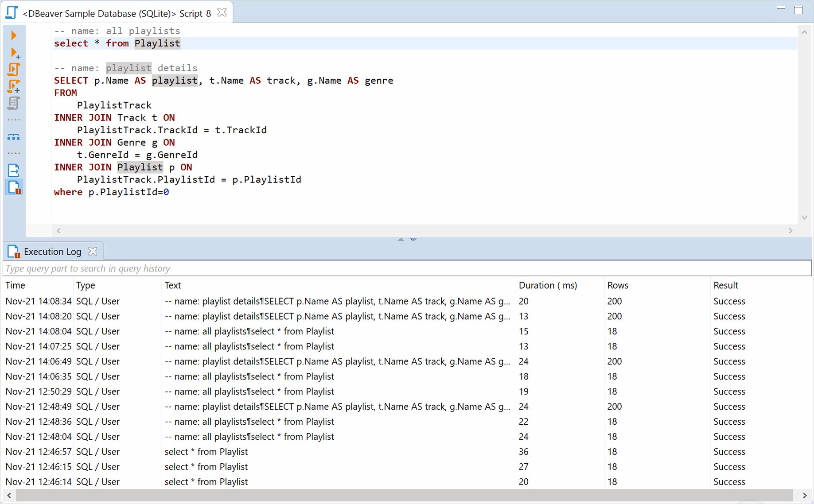Click the editor horizontal scroll right arrow
814x504 pixels.
point(791,231)
